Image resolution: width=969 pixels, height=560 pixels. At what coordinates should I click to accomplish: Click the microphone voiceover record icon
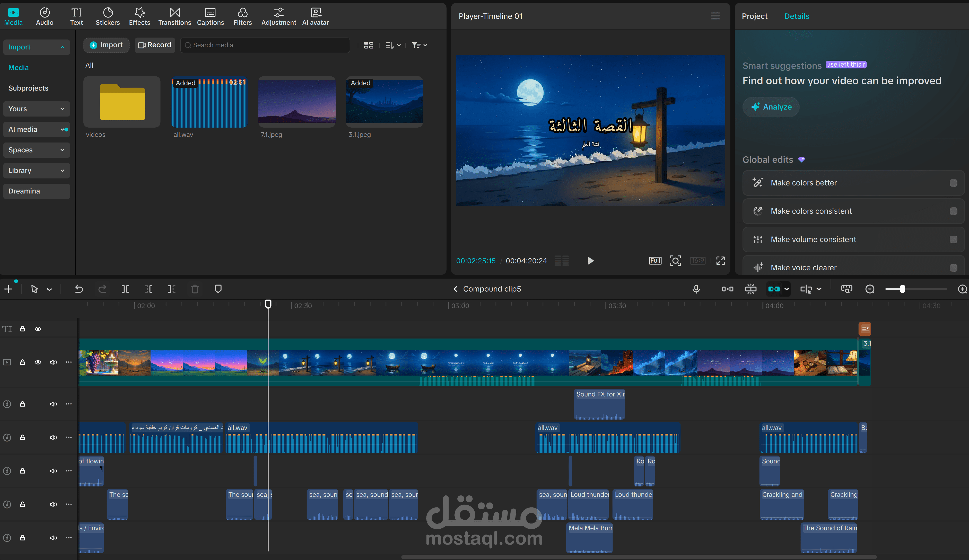click(x=696, y=289)
